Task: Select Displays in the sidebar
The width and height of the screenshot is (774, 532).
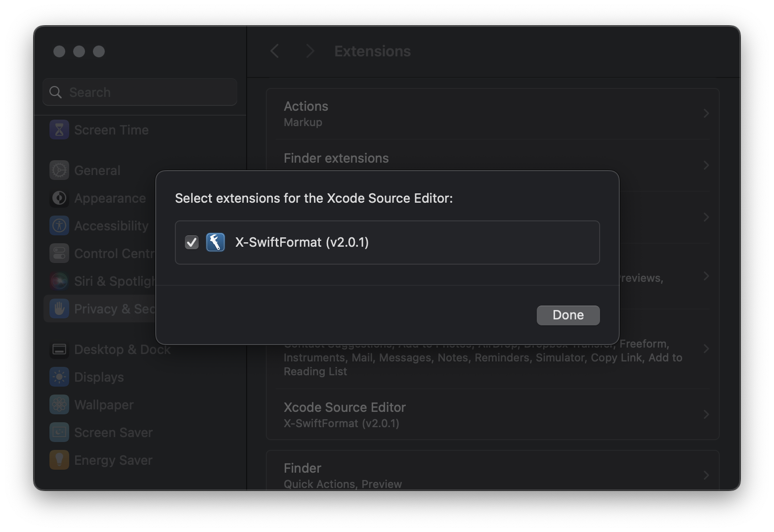Action: coord(99,377)
